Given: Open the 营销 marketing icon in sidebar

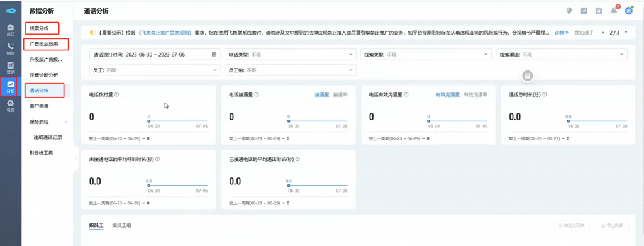Looking at the screenshot, I should click(x=11, y=67).
